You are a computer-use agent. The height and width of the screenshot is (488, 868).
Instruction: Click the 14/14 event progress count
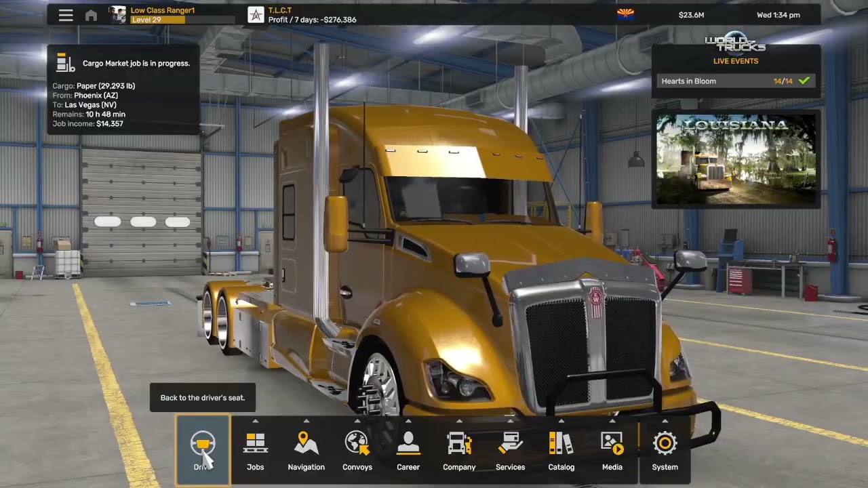(783, 81)
